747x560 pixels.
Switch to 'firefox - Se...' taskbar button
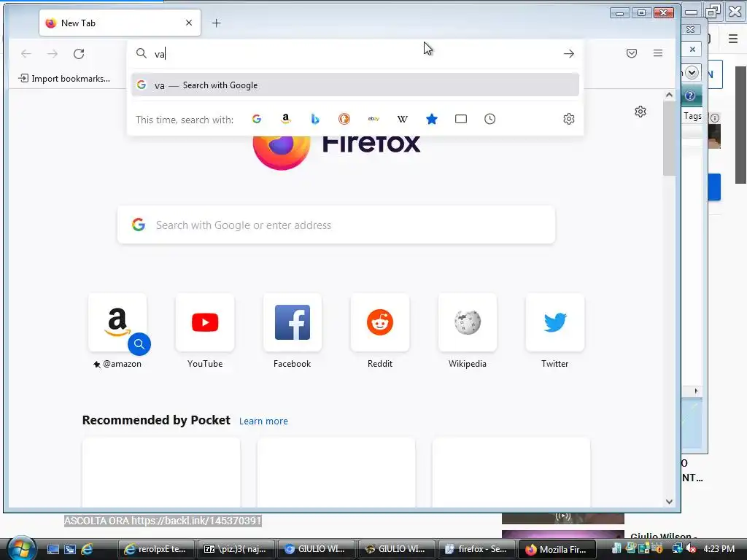[476, 549]
